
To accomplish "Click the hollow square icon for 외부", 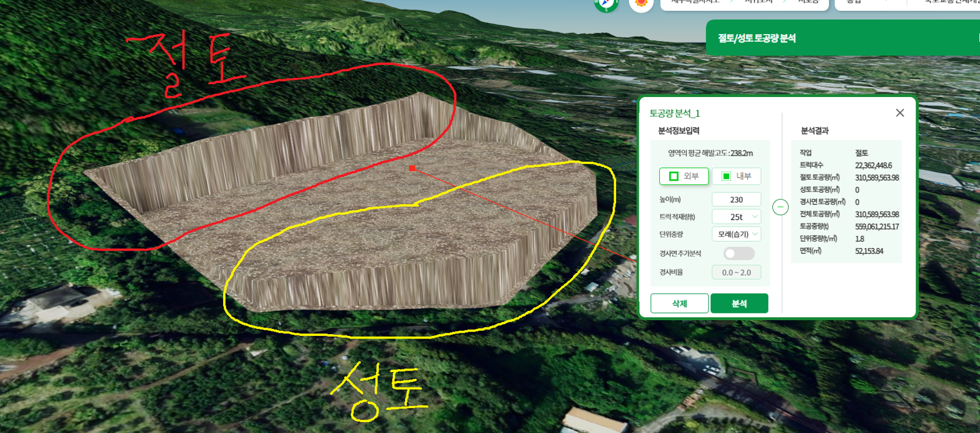I will (x=674, y=176).
